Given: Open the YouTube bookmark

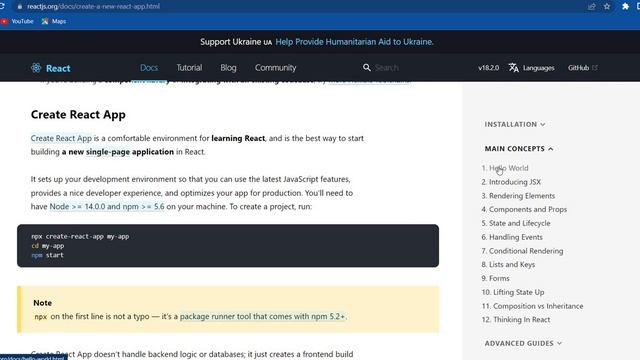Looking at the screenshot, I should (x=17, y=21).
